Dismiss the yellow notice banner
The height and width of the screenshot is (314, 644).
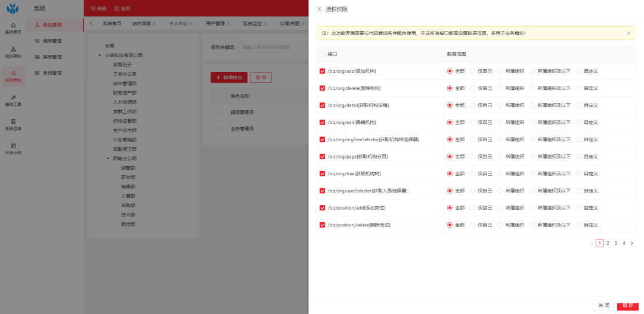tap(628, 33)
